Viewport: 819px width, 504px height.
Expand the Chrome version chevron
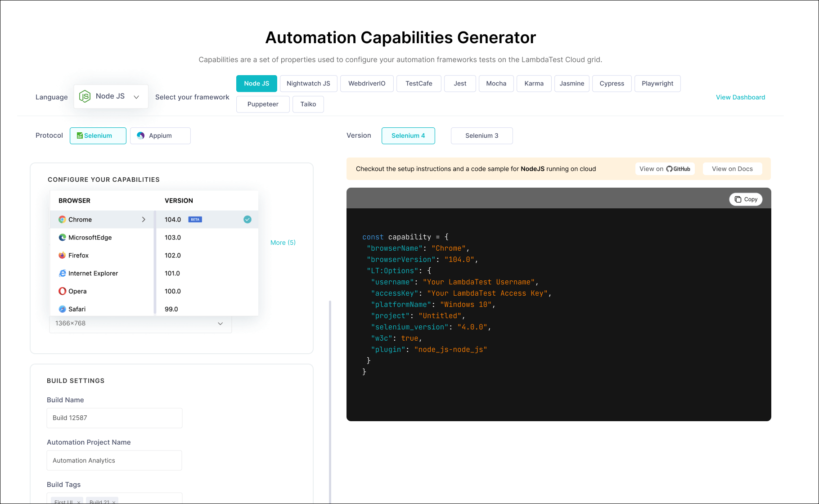tap(144, 220)
